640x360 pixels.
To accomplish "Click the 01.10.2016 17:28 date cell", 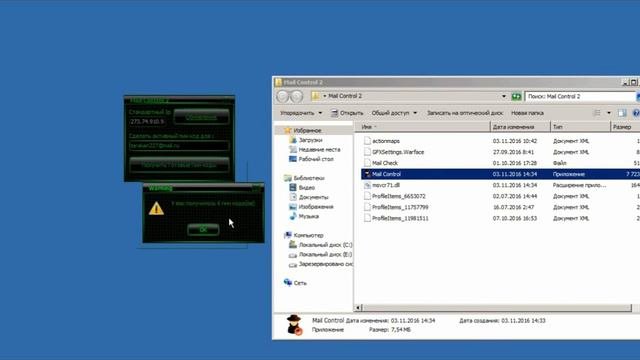I will [514, 163].
